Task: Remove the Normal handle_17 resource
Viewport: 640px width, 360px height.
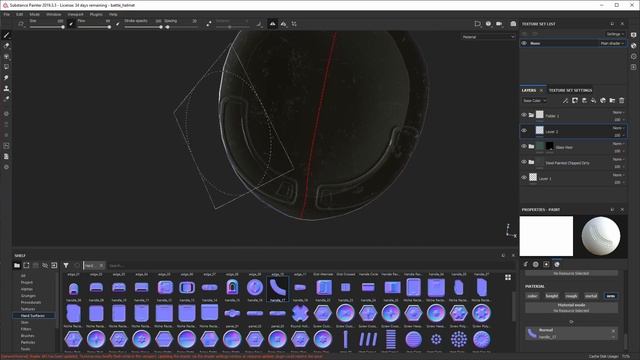Action: click(613, 331)
